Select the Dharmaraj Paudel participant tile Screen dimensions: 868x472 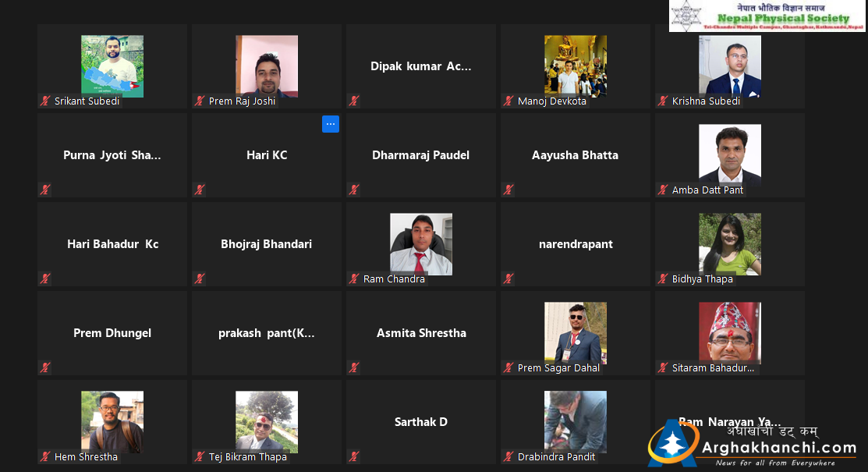point(421,155)
